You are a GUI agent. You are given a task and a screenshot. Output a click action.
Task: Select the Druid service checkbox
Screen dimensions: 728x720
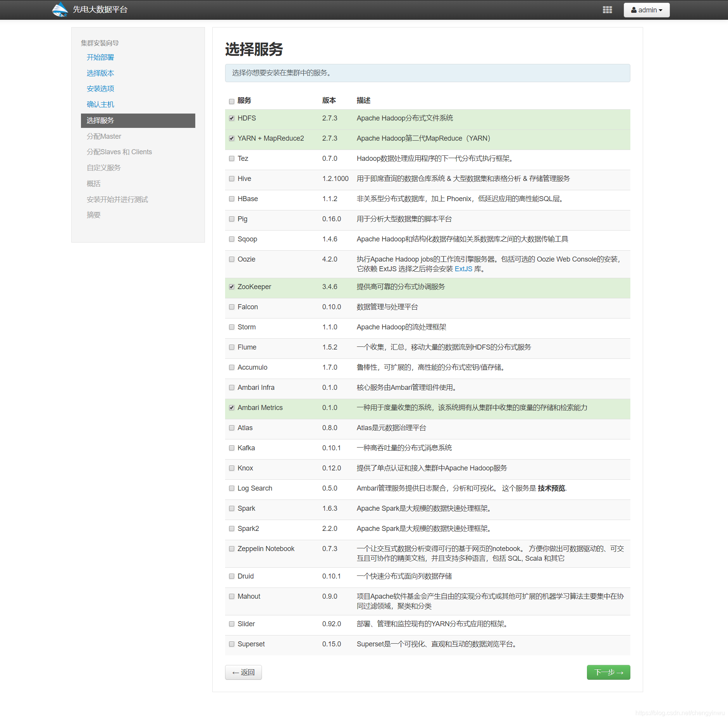click(232, 576)
